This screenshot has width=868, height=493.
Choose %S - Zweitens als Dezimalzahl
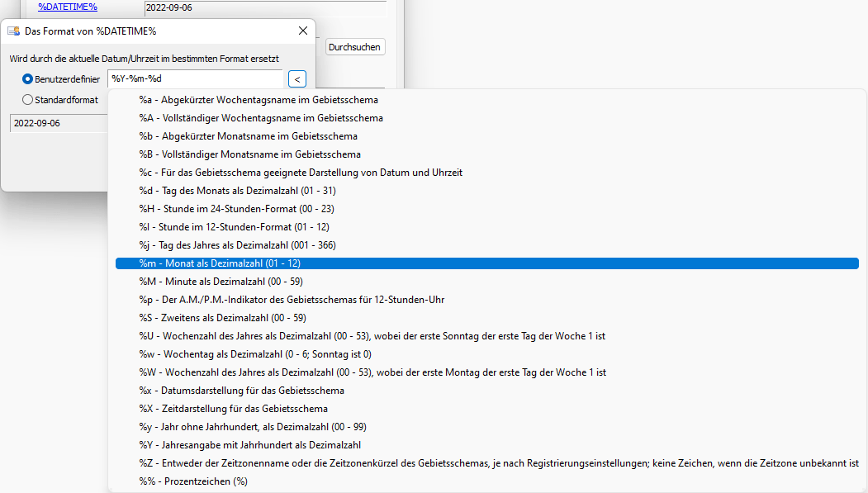pyautogui.click(x=487, y=318)
